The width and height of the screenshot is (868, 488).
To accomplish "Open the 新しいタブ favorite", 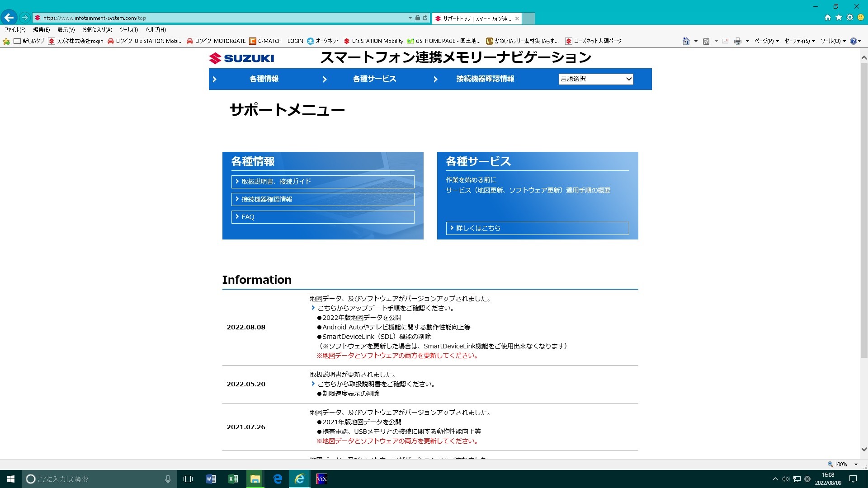I will click(29, 41).
